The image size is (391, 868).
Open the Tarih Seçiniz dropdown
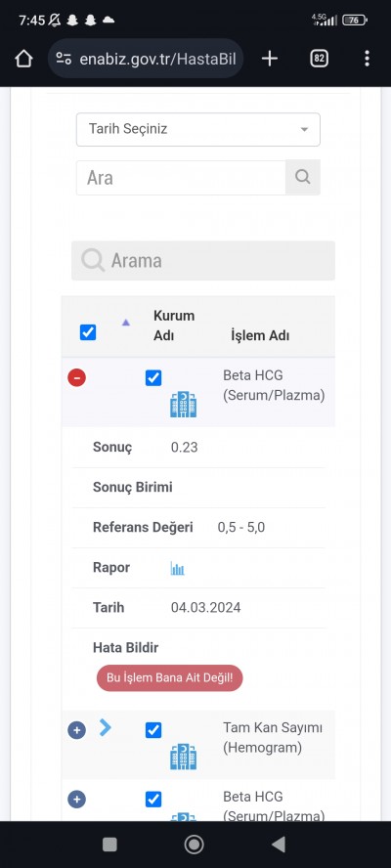click(198, 130)
